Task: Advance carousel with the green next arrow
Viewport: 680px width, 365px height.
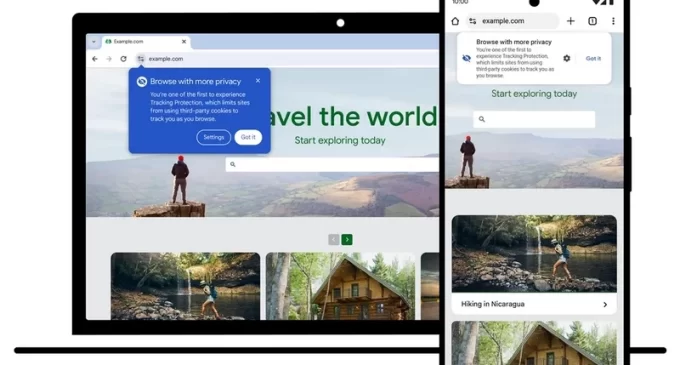Action: (x=347, y=240)
